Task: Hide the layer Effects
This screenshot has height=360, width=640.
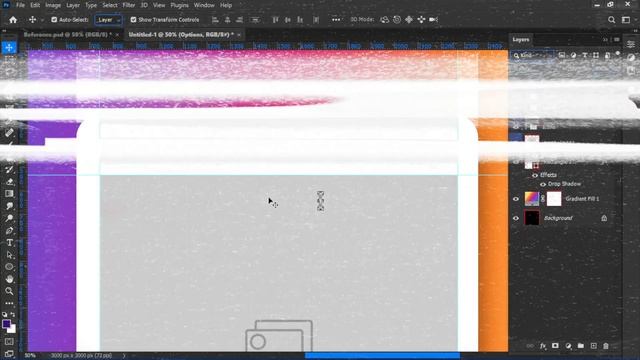Action: [535, 175]
